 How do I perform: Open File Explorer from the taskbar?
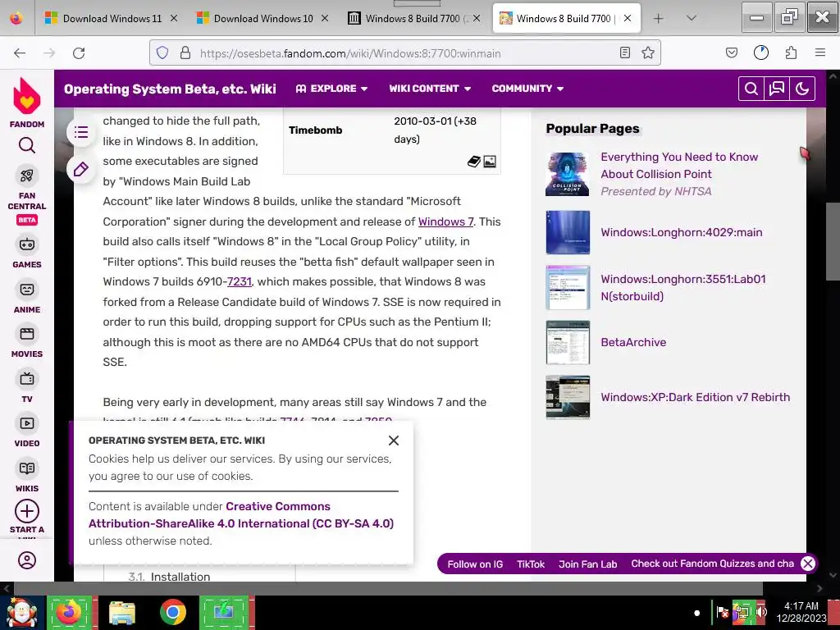point(122,612)
